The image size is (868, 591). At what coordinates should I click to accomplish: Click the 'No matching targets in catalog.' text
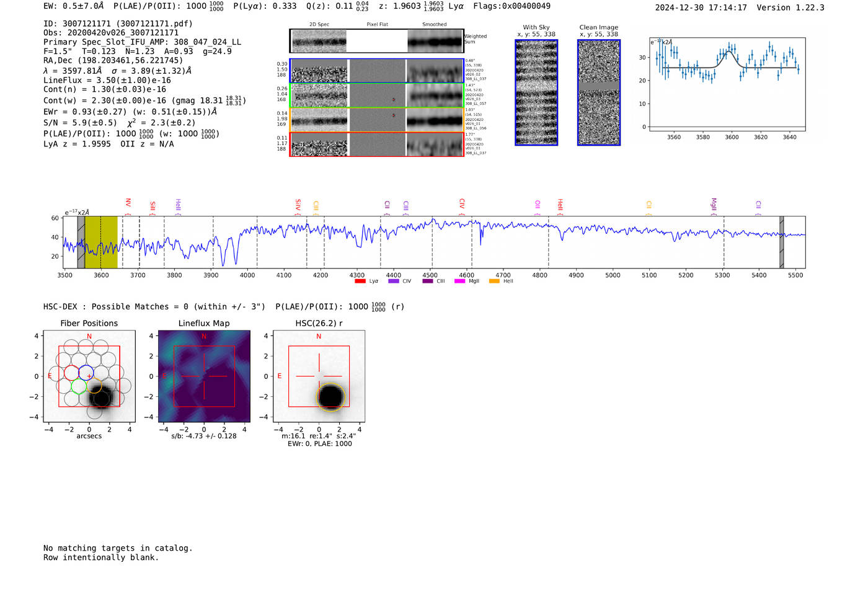pos(118,548)
